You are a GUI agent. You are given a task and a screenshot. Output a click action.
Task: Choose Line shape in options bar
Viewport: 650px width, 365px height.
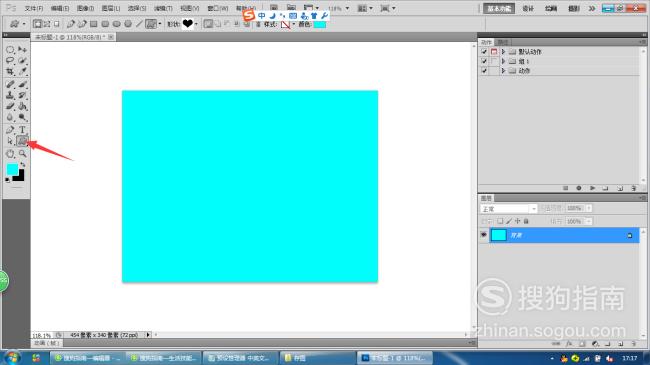tap(140, 24)
